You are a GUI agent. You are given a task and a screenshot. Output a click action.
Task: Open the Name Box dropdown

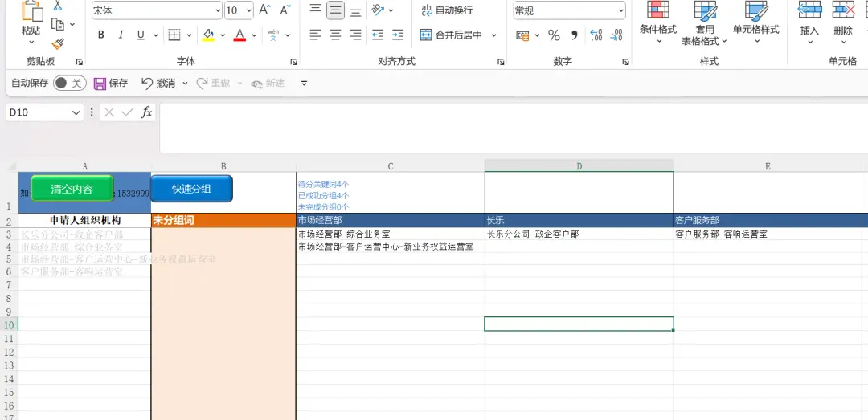76,112
